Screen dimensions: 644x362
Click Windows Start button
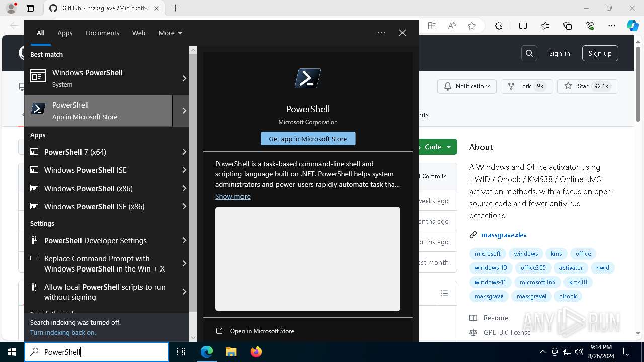(x=12, y=352)
